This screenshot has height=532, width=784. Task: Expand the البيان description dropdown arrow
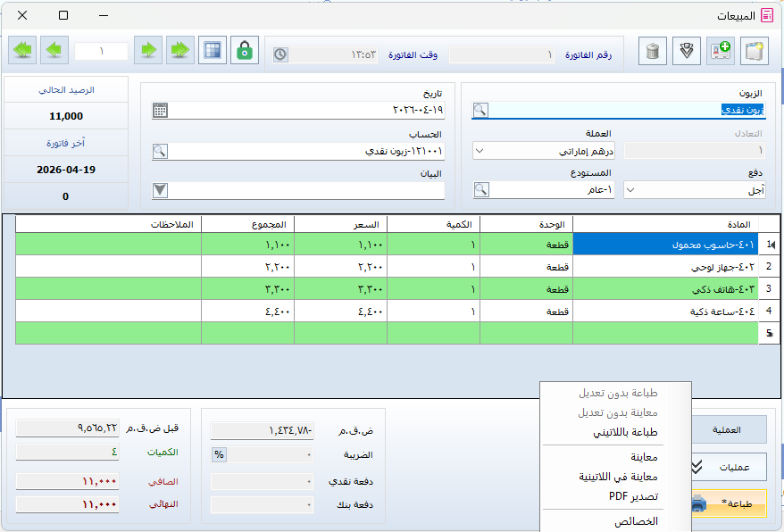tap(160, 189)
